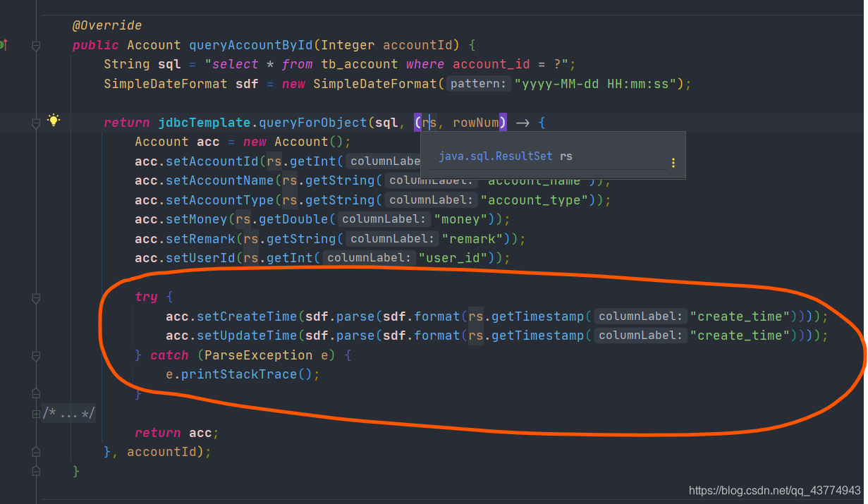The image size is (868, 504).
Task: Expand the folded /*...*/ comment plus marker
Action: pyautogui.click(x=36, y=414)
